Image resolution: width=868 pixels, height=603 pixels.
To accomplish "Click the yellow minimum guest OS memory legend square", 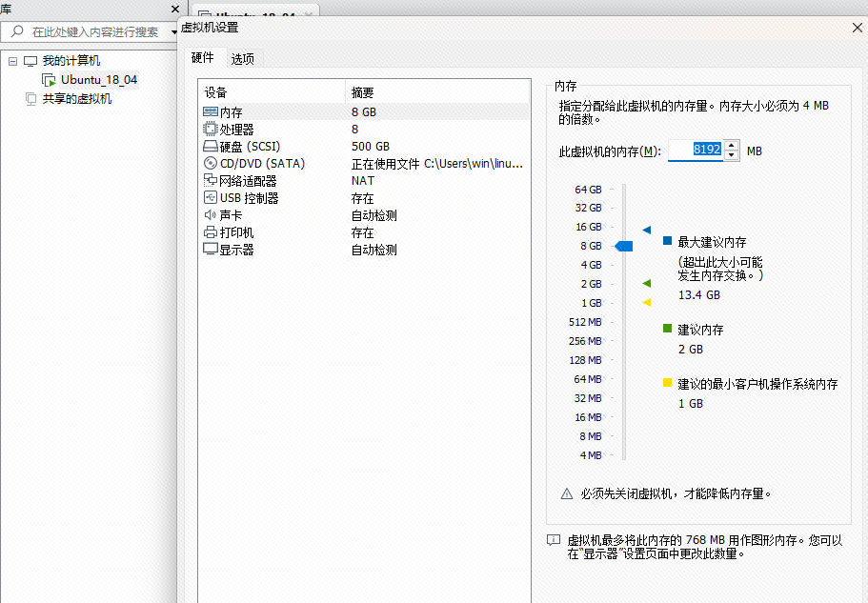I will point(667,383).
